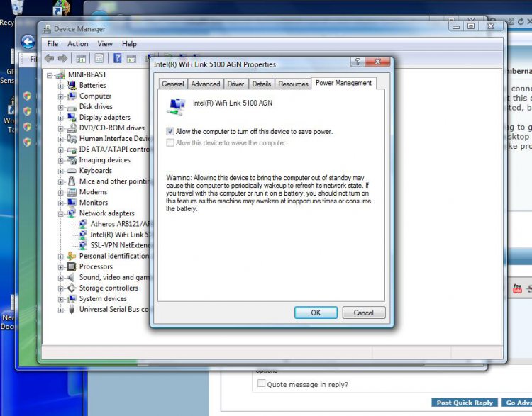
Task: Open the View menu
Action: pyautogui.click(x=105, y=44)
